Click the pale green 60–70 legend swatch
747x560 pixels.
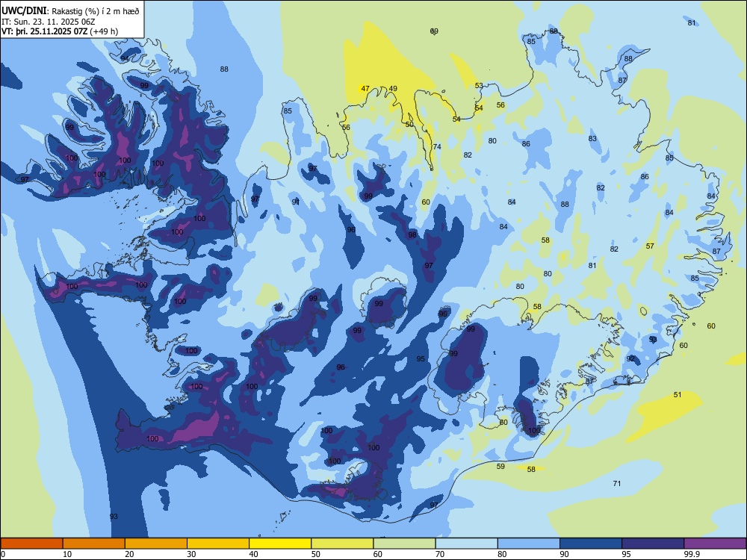click(x=404, y=544)
